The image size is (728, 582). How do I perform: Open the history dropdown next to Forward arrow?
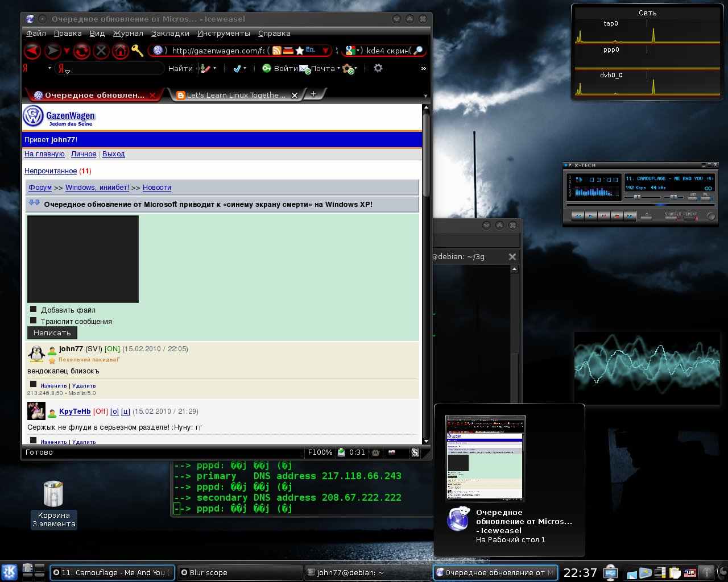click(67, 52)
